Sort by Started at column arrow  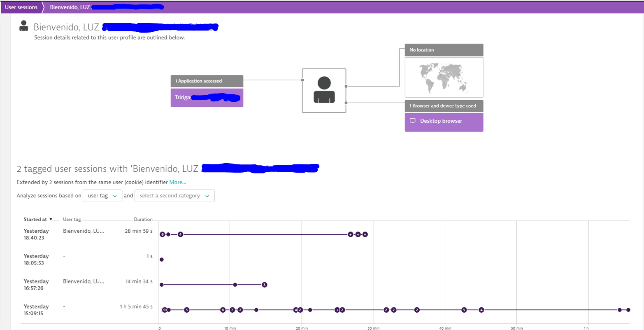[x=51, y=220]
